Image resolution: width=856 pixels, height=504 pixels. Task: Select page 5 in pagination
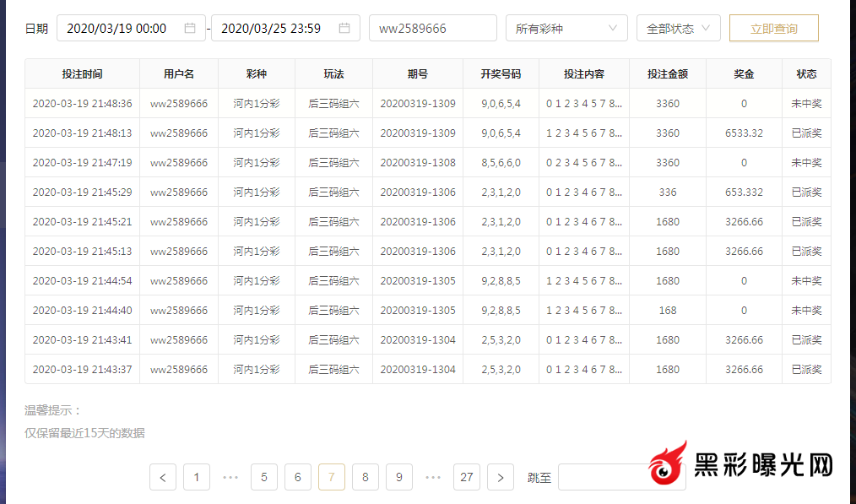264,477
